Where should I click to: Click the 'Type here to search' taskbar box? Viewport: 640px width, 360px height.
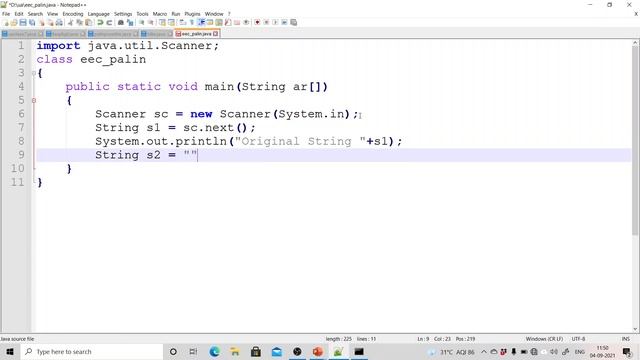92,352
